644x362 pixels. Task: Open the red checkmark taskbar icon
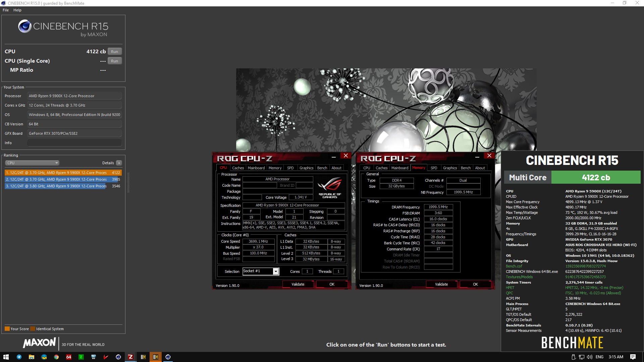[x=106, y=357]
